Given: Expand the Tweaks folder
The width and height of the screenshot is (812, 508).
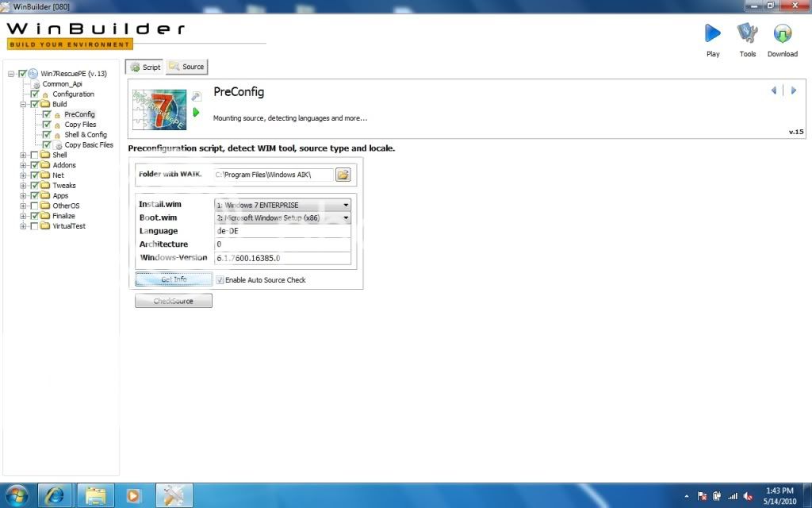Looking at the screenshot, I should pyautogui.click(x=23, y=186).
